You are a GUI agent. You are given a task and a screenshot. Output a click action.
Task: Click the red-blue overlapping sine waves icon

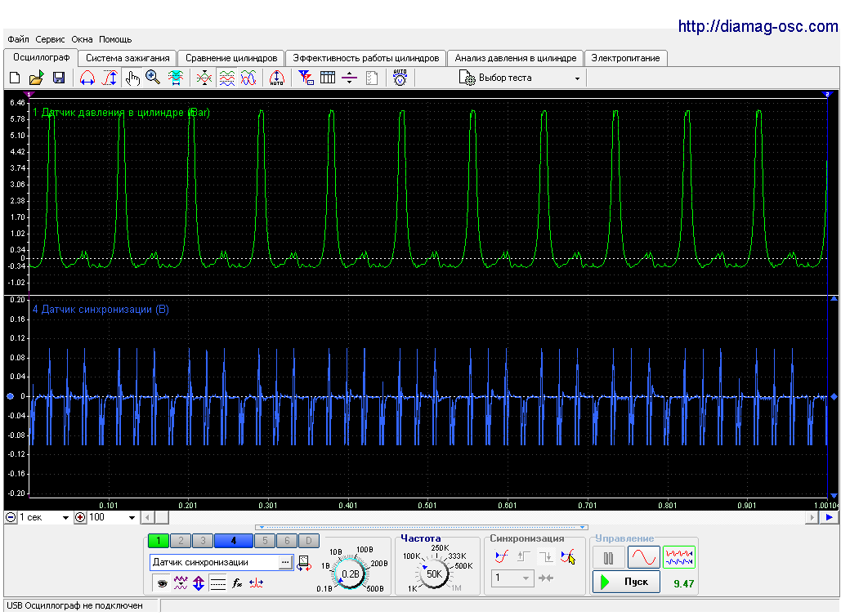pos(248,78)
